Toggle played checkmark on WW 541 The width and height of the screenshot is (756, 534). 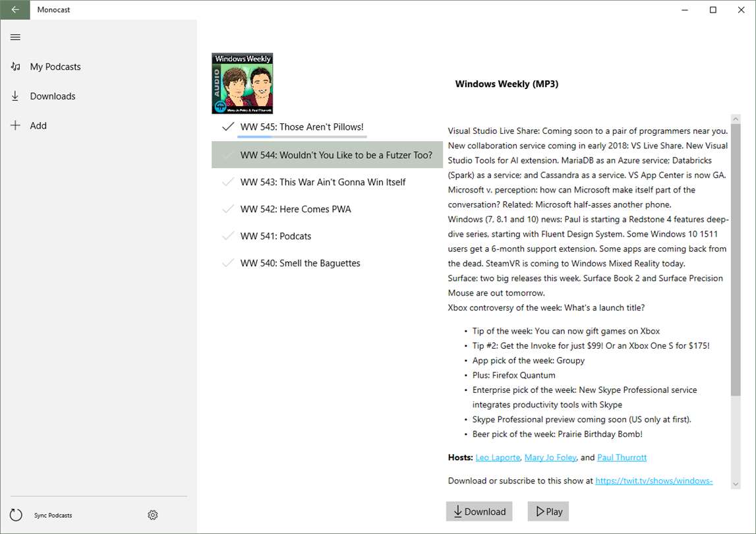click(228, 236)
